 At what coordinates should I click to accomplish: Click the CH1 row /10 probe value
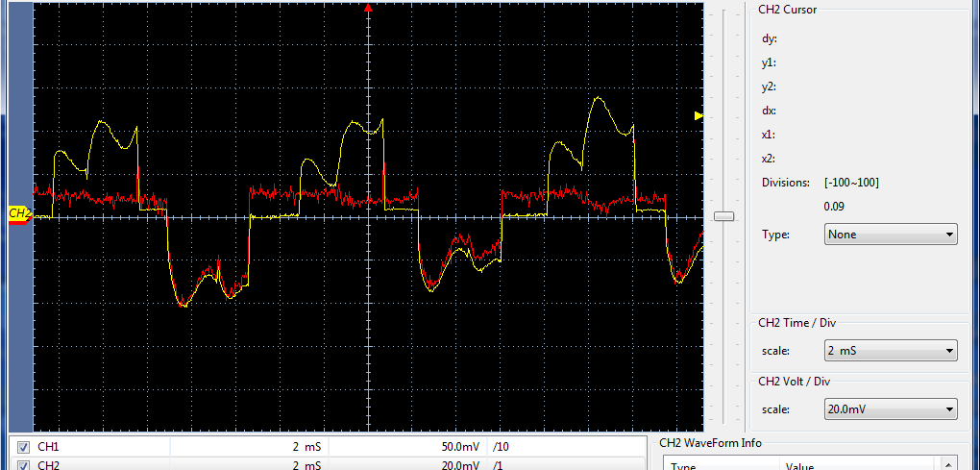click(x=502, y=447)
